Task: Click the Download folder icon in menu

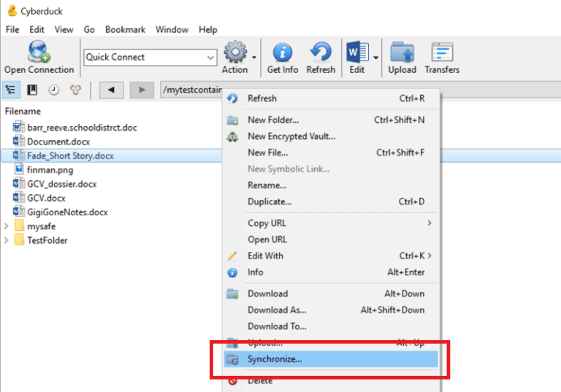Action: 232,293
